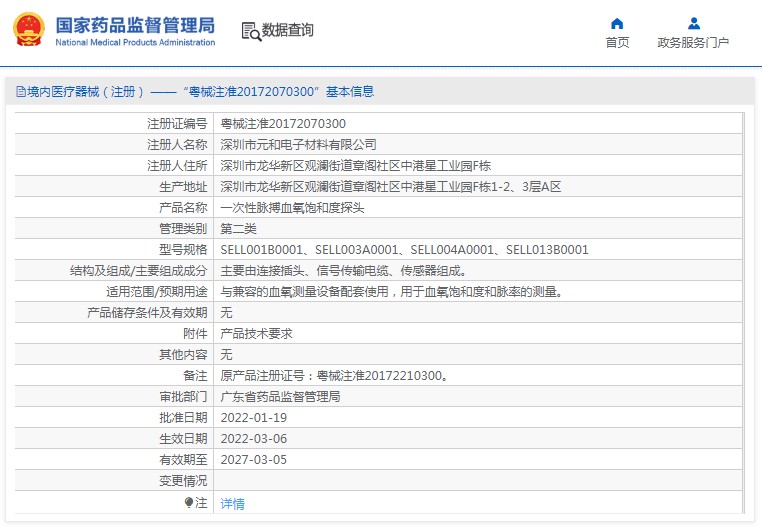Click the 产品名称 label
The height and width of the screenshot is (527, 762).
pos(183,208)
